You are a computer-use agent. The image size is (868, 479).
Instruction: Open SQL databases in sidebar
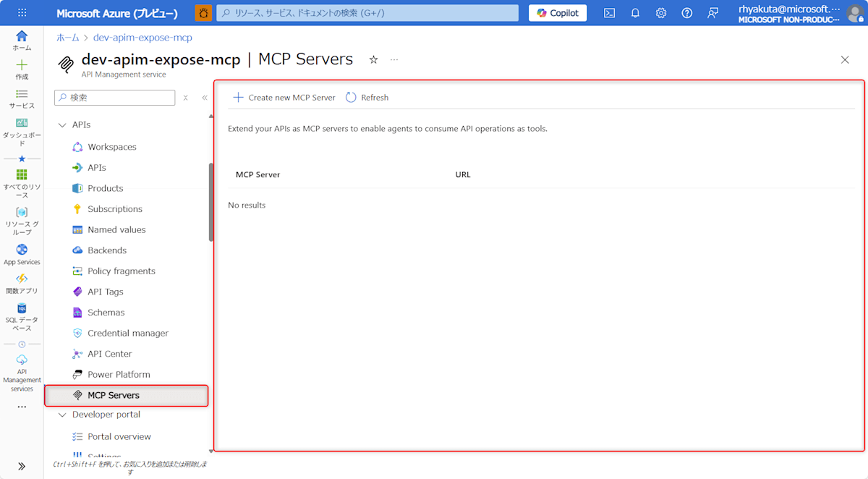[22, 317]
